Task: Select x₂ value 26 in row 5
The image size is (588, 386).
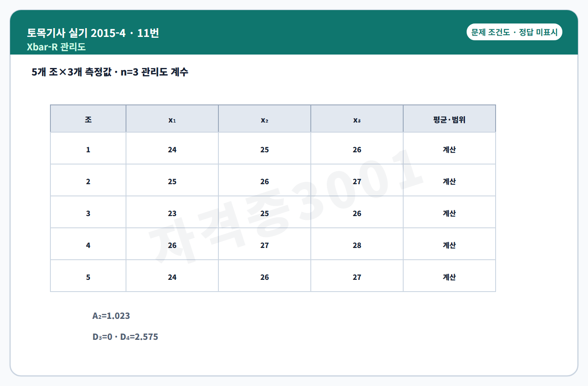Action: click(x=265, y=276)
